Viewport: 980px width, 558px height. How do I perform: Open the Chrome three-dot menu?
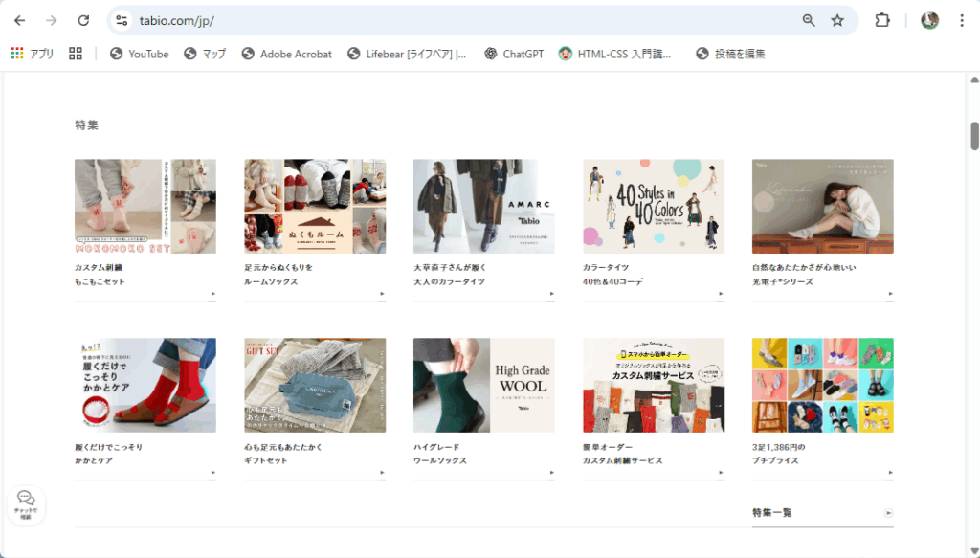click(961, 20)
